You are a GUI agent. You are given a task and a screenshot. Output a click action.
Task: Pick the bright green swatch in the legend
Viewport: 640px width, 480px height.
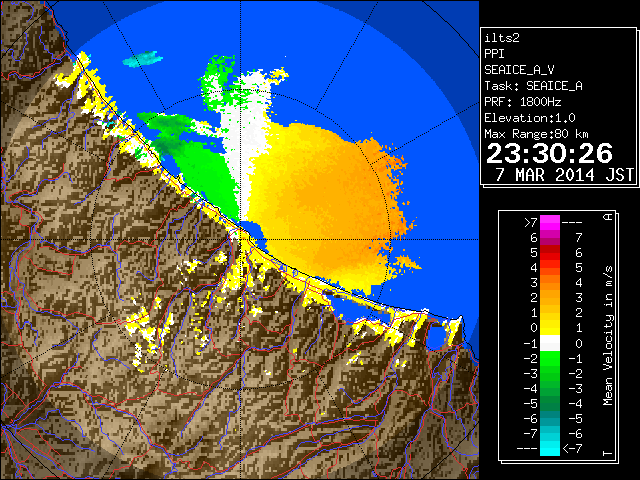point(550,359)
